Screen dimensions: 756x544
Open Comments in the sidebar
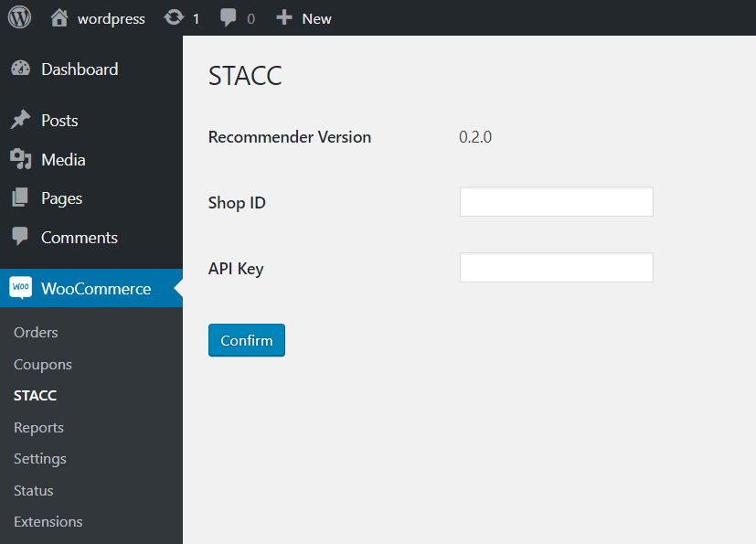pyautogui.click(x=79, y=238)
